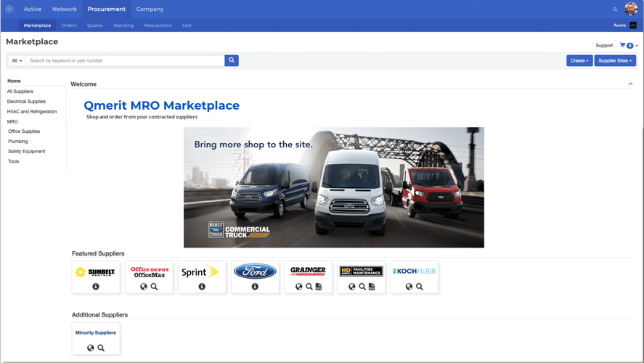
Task: Switch to the Quotes tab
Action: pyautogui.click(x=95, y=25)
